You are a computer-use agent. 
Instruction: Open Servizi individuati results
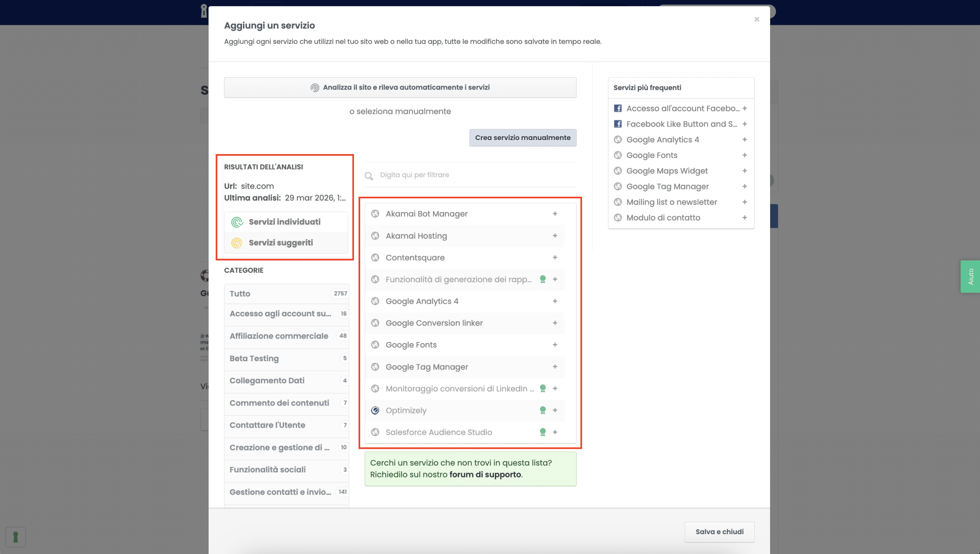pyautogui.click(x=284, y=222)
